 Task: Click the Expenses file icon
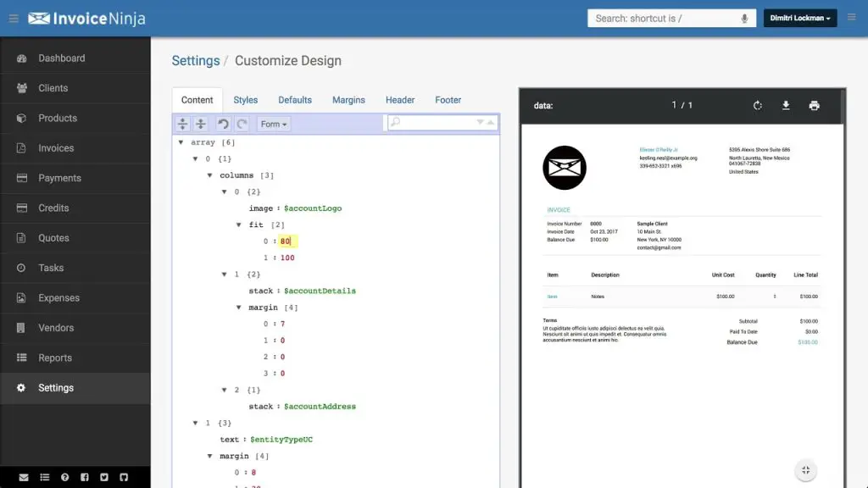coord(21,297)
